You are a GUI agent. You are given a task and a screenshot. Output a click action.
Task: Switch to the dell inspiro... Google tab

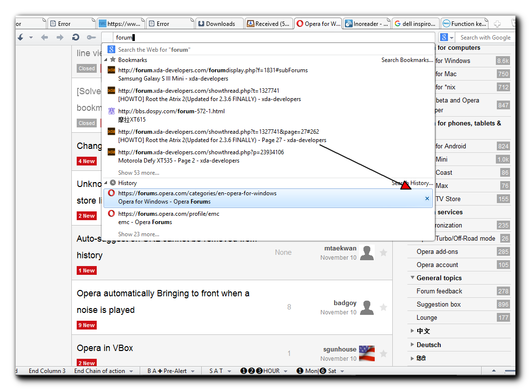point(416,24)
